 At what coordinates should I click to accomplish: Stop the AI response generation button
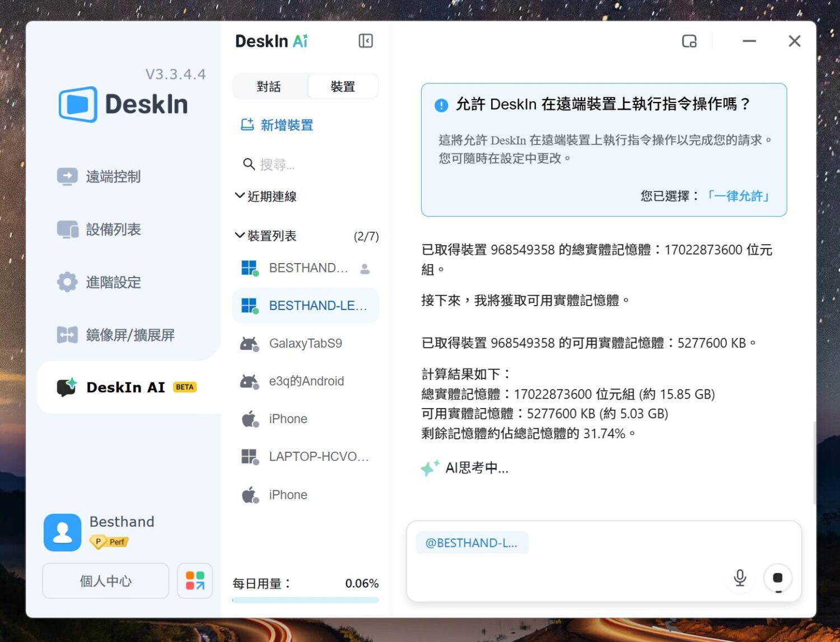[777, 578]
